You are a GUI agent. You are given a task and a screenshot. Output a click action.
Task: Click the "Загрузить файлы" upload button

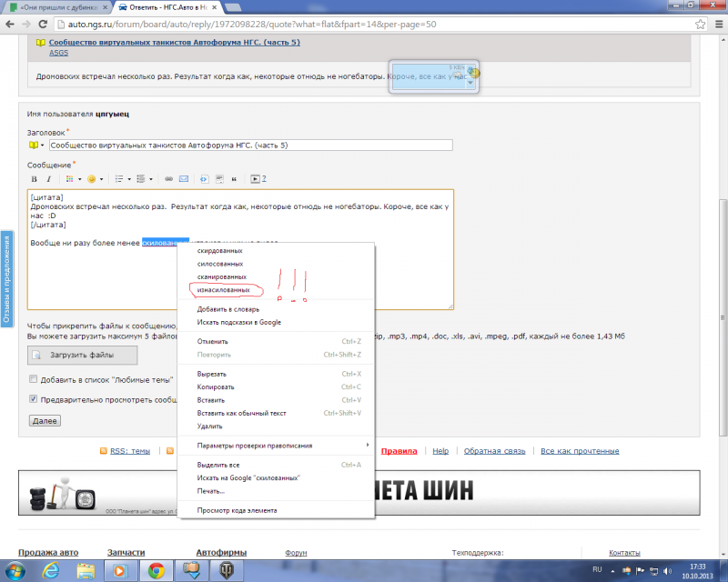click(82, 355)
